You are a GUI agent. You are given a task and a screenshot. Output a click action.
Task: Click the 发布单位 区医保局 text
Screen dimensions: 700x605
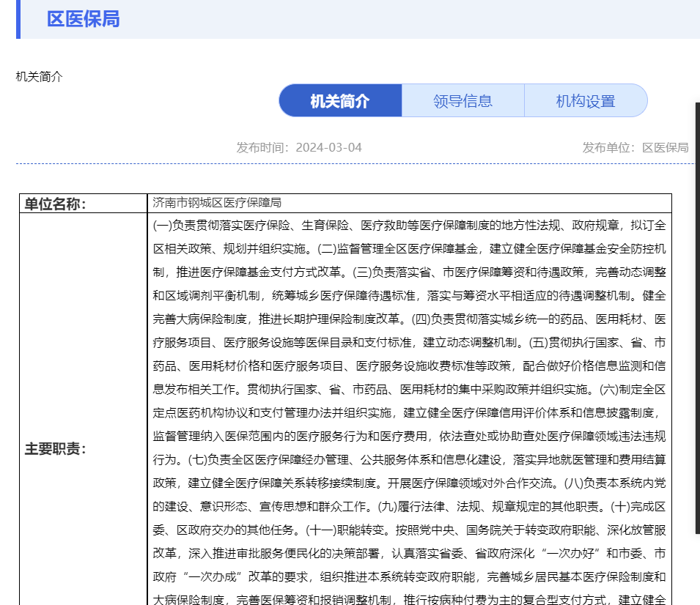pos(635,147)
